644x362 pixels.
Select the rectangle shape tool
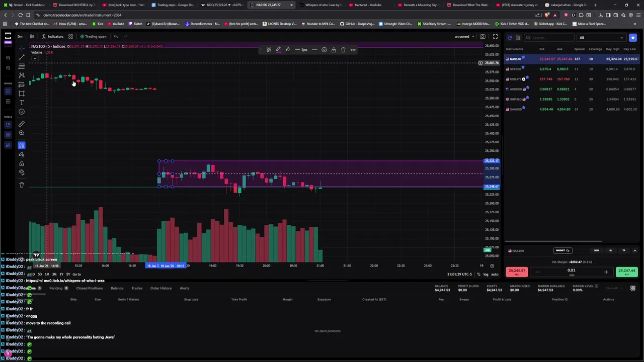[22, 94]
